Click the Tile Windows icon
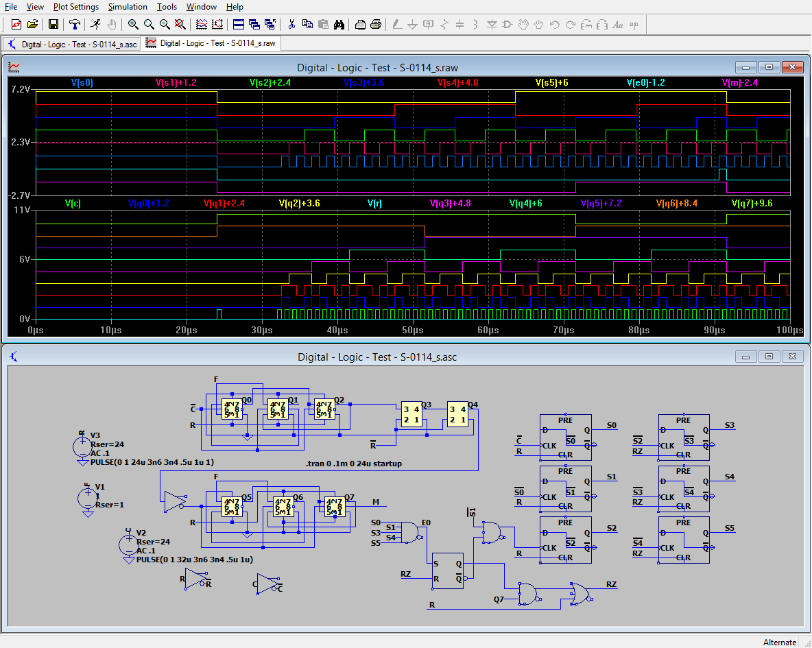Viewport: 812px width, 648px height. tap(239, 25)
